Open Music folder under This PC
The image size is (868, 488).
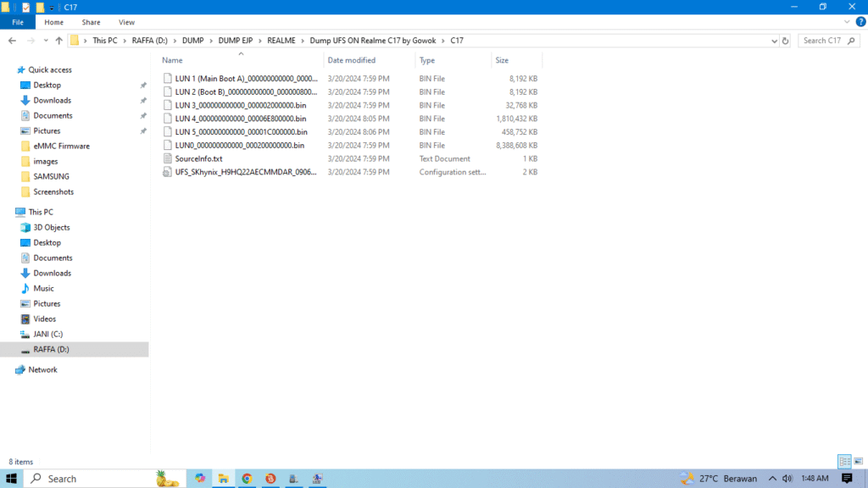(43, 288)
